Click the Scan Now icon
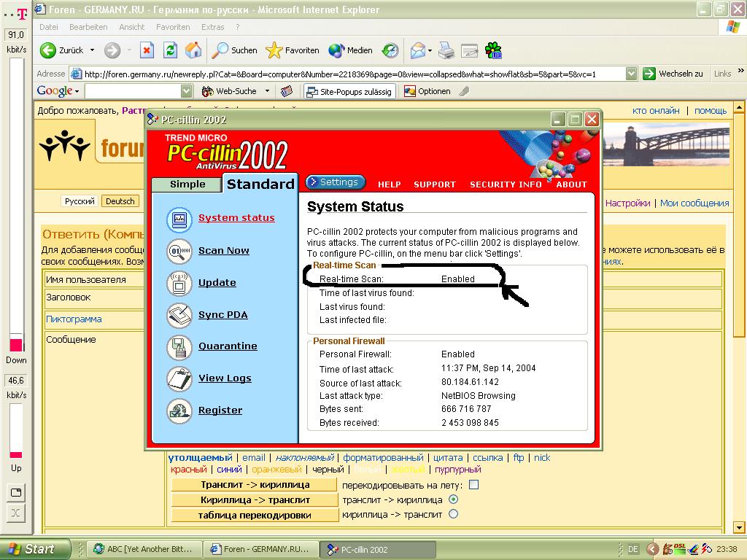This screenshot has width=747, height=560. point(179,251)
